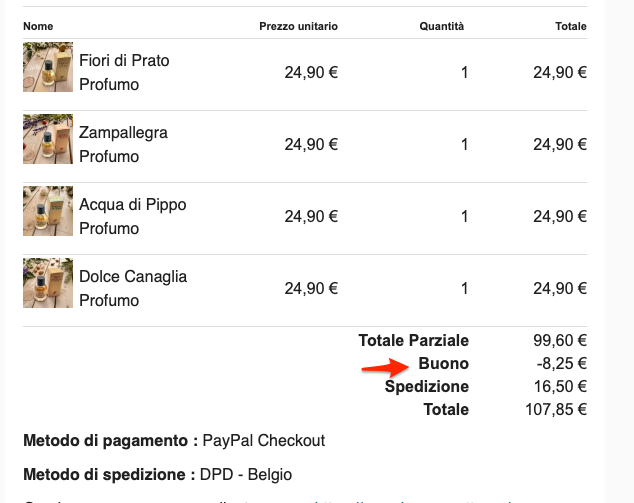Click the Fiori di Prato product thumbnail

click(x=48, y=67)
